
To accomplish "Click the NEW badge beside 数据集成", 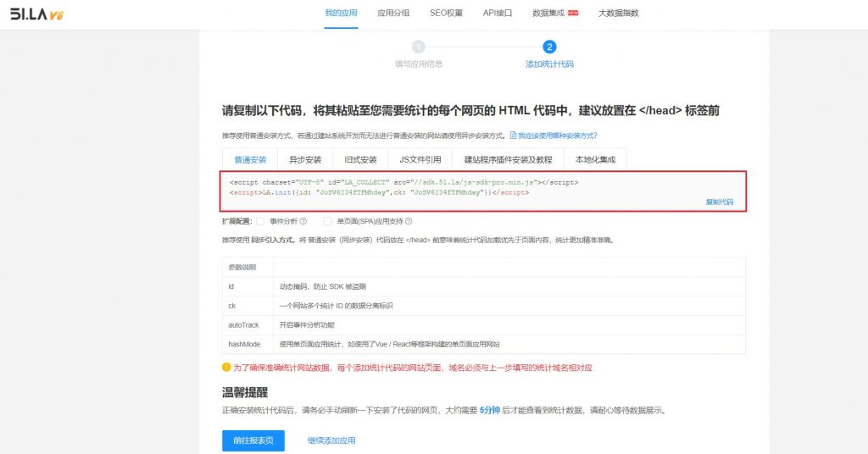I will coord(573,13).
